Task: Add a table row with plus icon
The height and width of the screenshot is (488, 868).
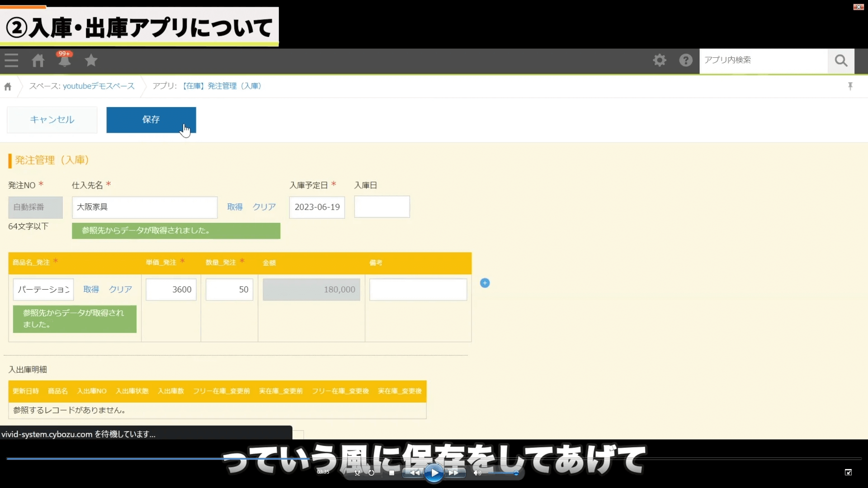Action: 485,283
